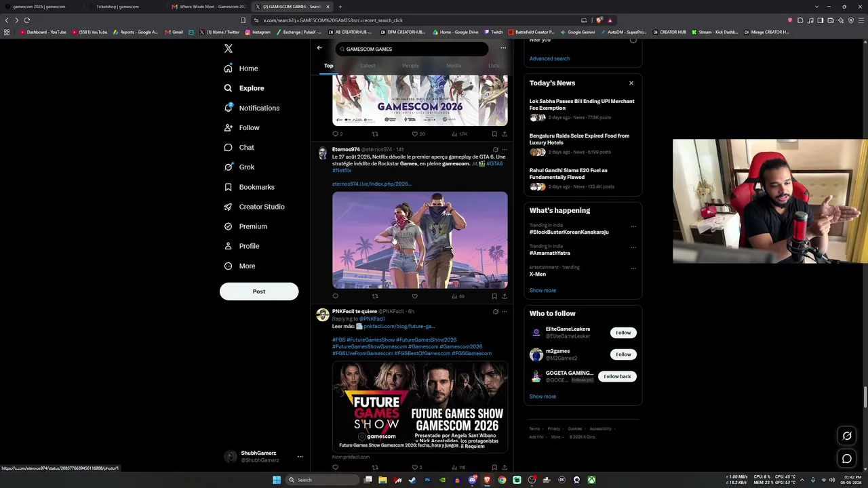Image resolution: width=868 pixels, height=488 pixels.
Task: Show more under What's happening
Action: click(x=542, y=291)
